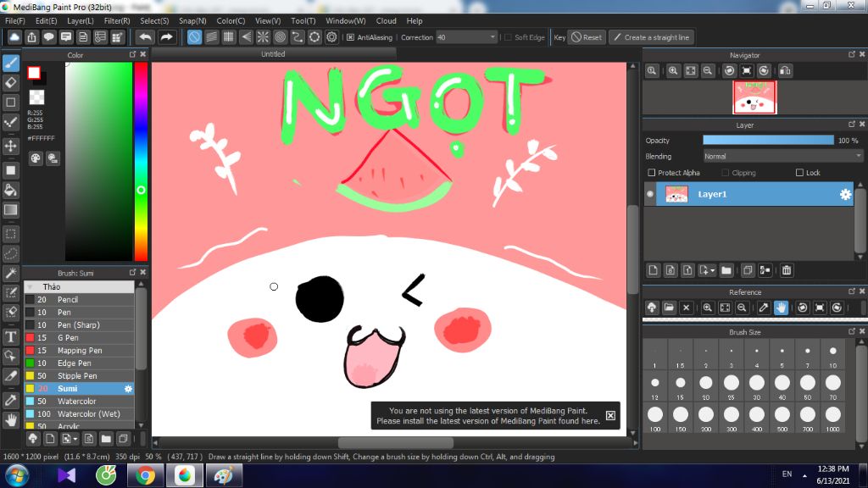This screenshot has height=488, width=868.
Task: Zoom in within Navigator panel
Action: coord(673,71)
